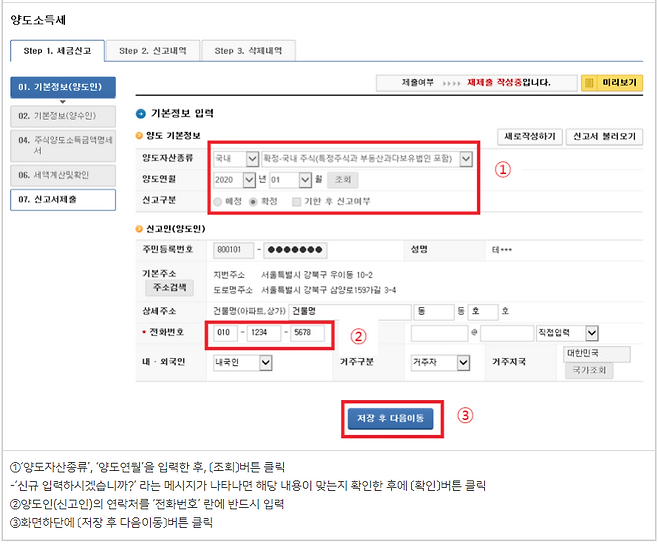Click the 미리보기 preview button

(x=610, y=84)
